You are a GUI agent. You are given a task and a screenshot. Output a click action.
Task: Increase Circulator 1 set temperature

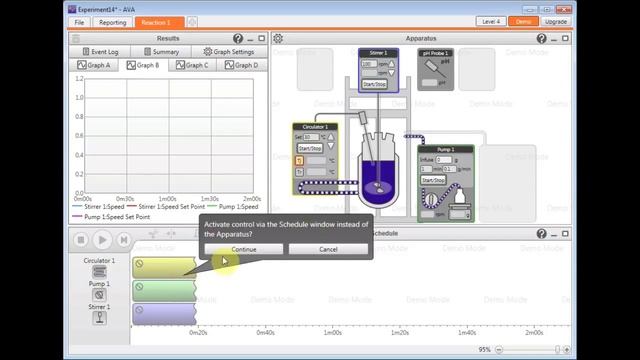331,137
